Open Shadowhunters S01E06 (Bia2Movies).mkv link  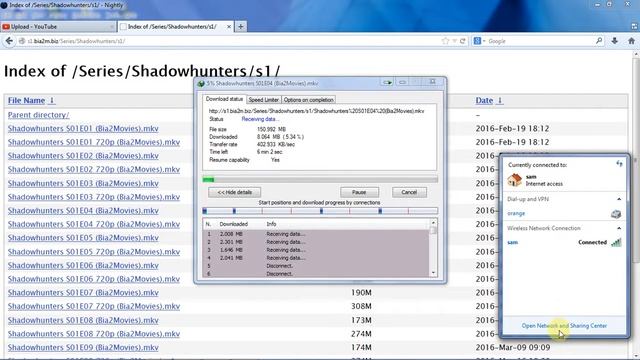pyautogui.click(x=83, y=265)
